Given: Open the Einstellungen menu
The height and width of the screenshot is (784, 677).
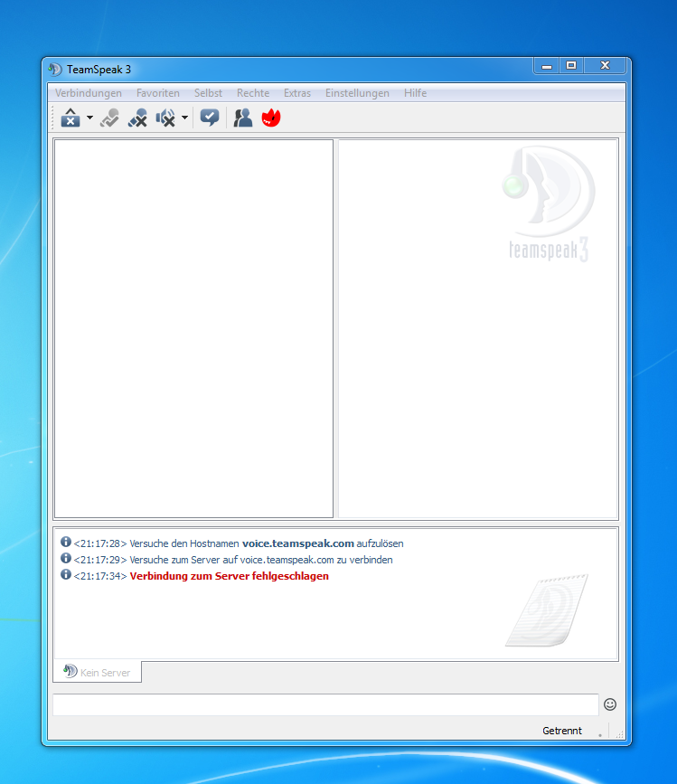Looking at the screenshot, I should [357, 93].
